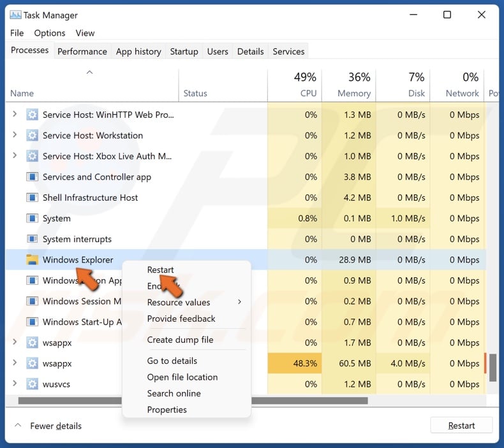Click the 48.3% CPU cell for wsappx
Viewport: 504px width, 448px height.
[x=295, y=363]
